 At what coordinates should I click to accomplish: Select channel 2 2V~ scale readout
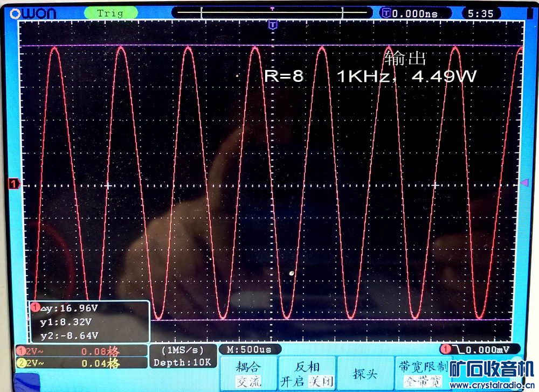[x=34, y=363]
